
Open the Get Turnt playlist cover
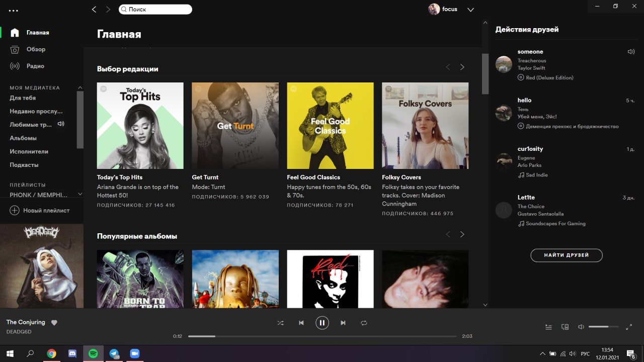(x=235, y=126)
